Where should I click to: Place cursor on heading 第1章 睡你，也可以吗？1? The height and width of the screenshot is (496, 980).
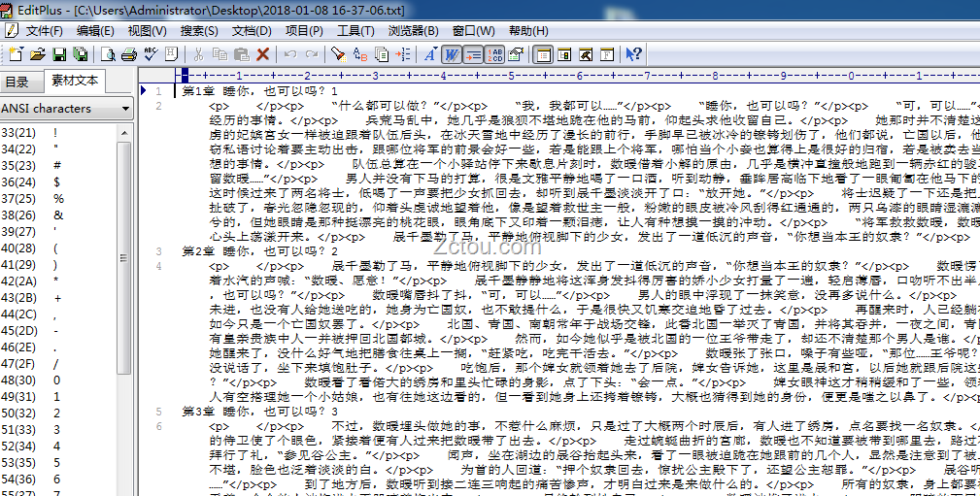260,92
